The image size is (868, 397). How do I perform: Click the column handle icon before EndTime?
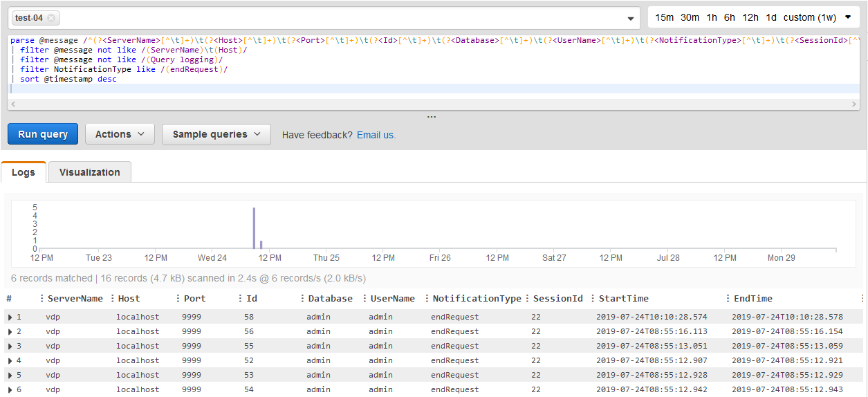point(728,299)
